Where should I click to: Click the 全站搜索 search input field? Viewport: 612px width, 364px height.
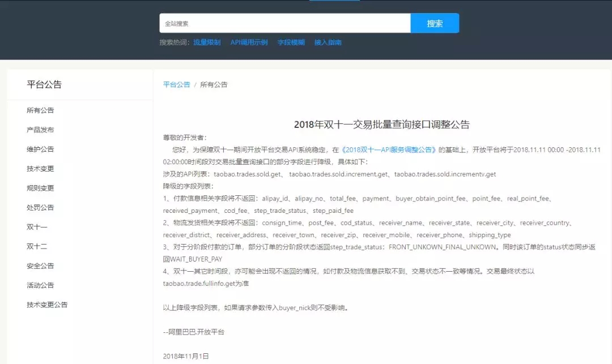click(x=284, y=23)
